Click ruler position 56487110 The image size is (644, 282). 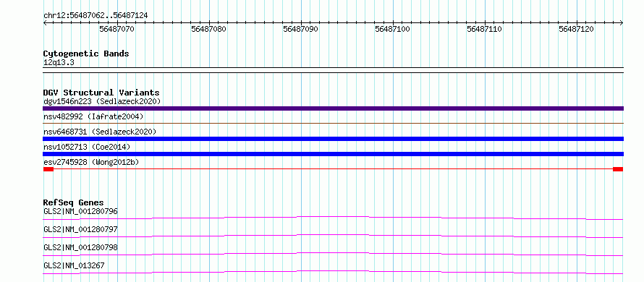click(485, 30)
